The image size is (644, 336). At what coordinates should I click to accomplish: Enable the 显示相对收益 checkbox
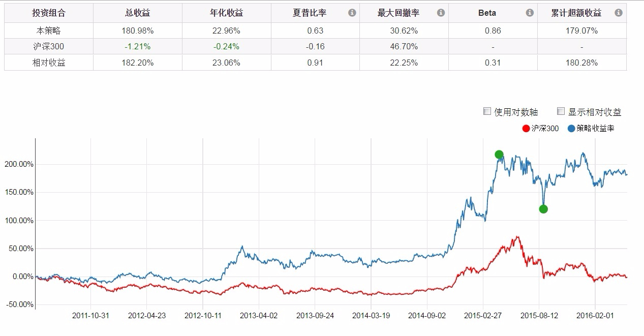coord(561,111)
